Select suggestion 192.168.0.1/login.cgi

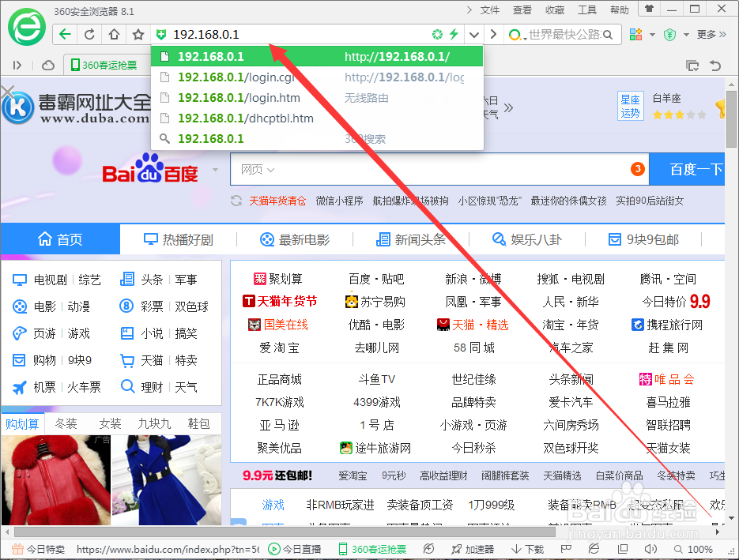tap(317, 77)
